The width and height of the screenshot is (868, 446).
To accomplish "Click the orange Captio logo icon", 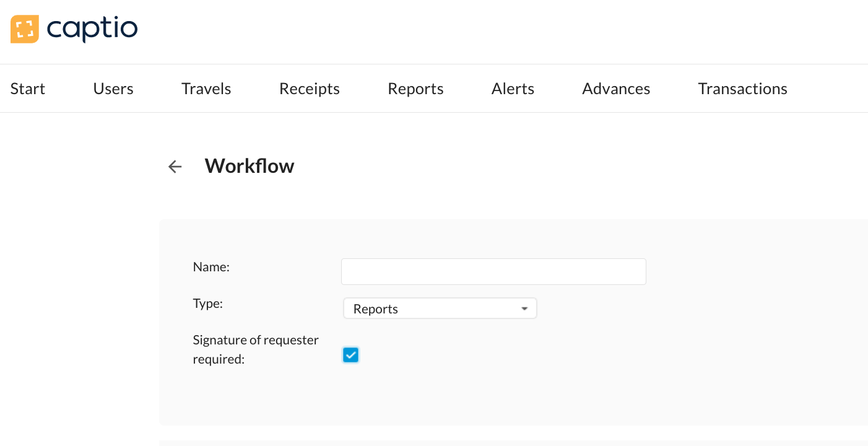I will tap(25, 29).
